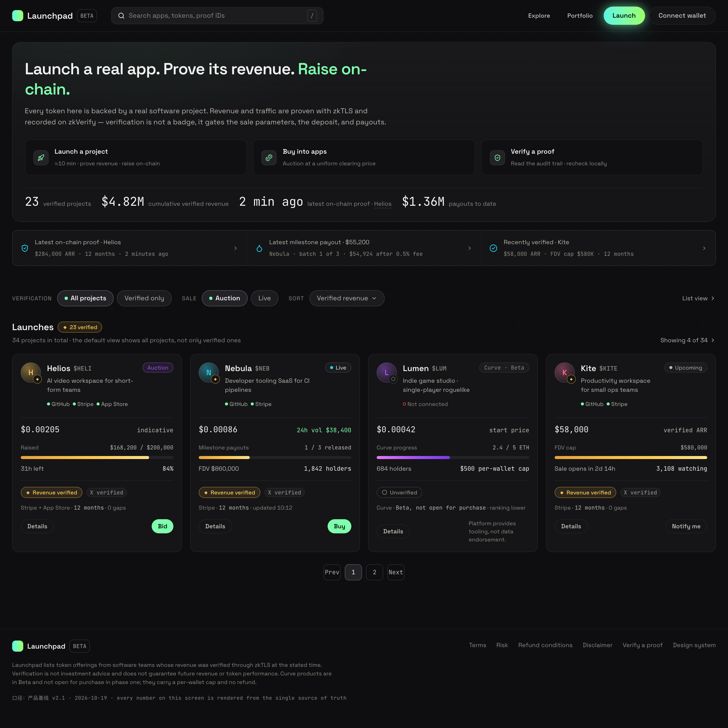Open Showing 4 of 34 link
728x728 pixels.
[x=687, y=340]
